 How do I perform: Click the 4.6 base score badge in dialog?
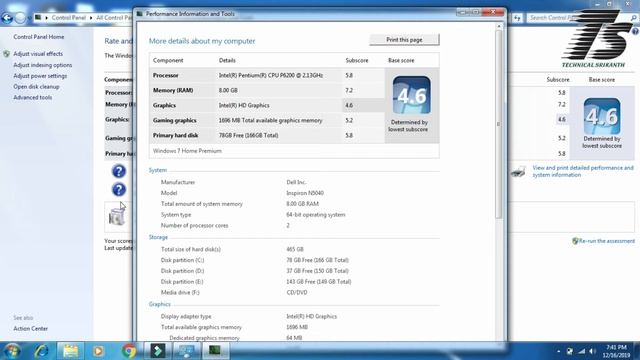[411, 95]
